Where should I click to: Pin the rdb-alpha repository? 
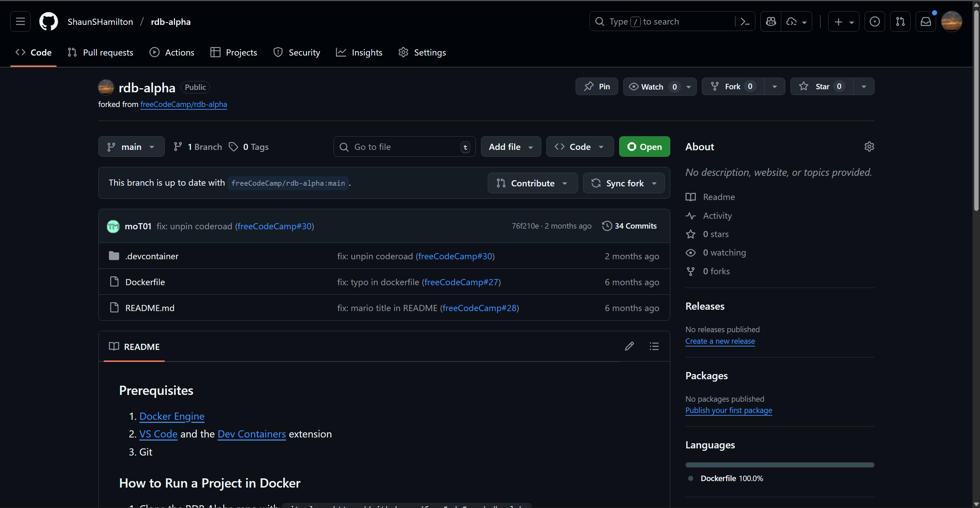[x=596, y=87]
